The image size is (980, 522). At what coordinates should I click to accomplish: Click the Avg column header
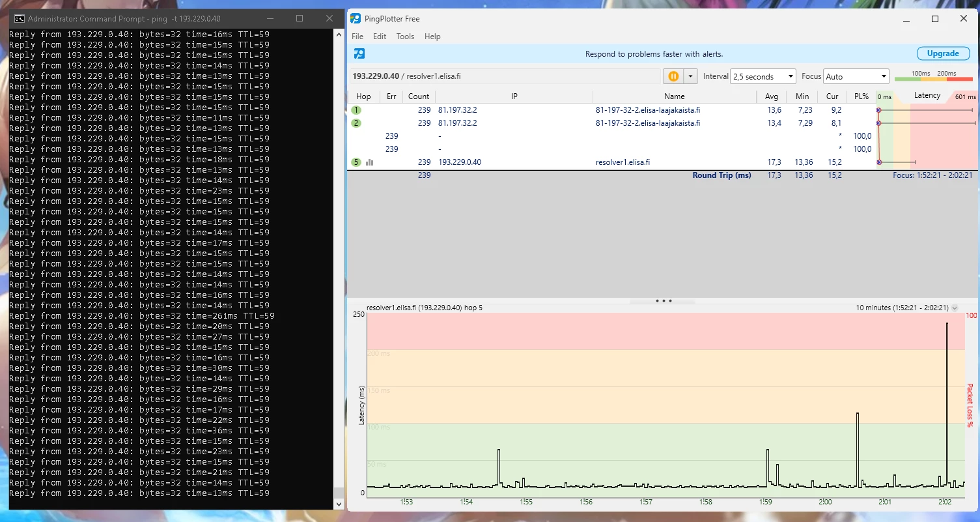(x=771, y=96)
